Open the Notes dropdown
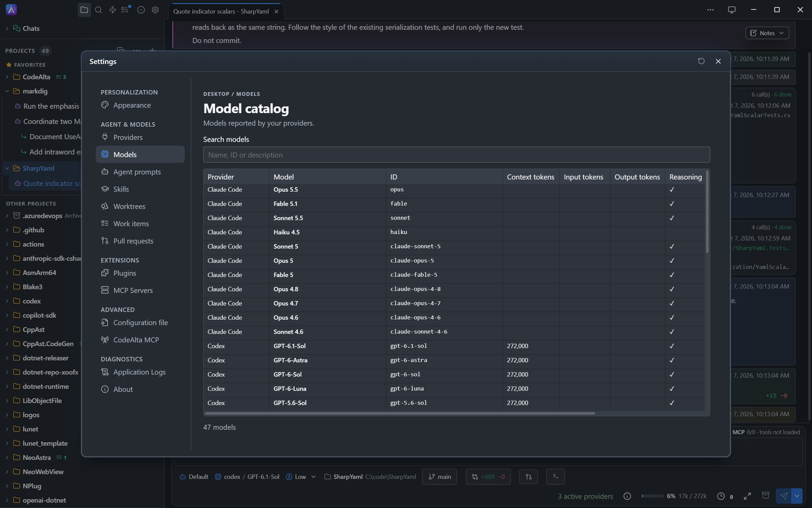The width and height of the screenshot is (812, 508). [x=767, y=33]
